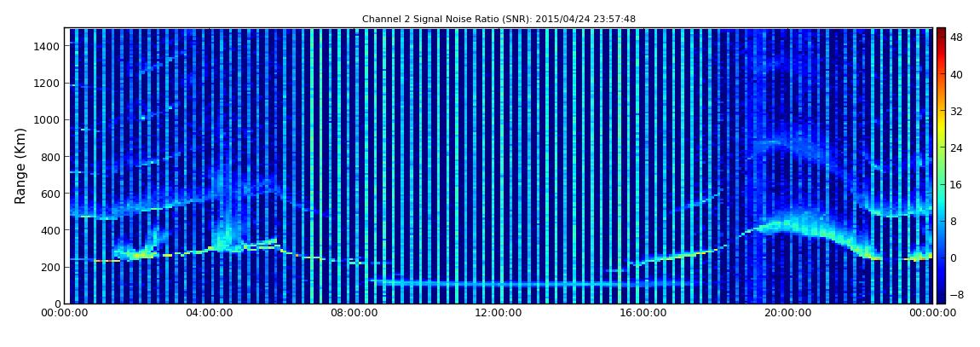Screen dimensions: 980x347
Task: Click the 'Range (Km)' y-axis label
Action: tap(20, 165)
